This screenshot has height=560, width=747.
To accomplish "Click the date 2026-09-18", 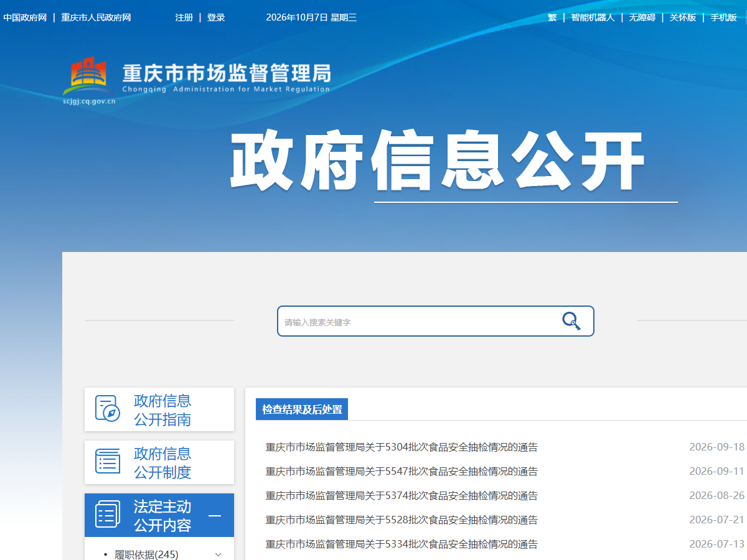I will click(716, 447).
